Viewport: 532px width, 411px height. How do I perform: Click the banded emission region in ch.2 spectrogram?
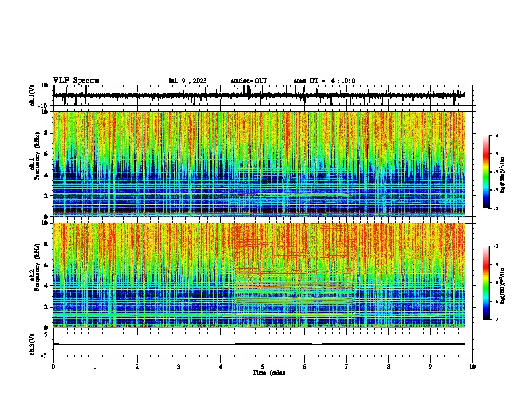click(294, 287)
